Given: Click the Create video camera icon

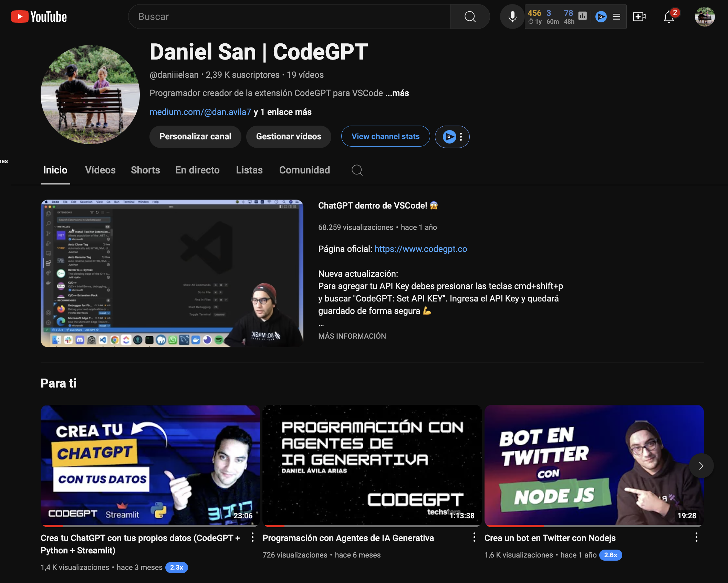Looking at the screenshot, I should (x=639, y=17).
